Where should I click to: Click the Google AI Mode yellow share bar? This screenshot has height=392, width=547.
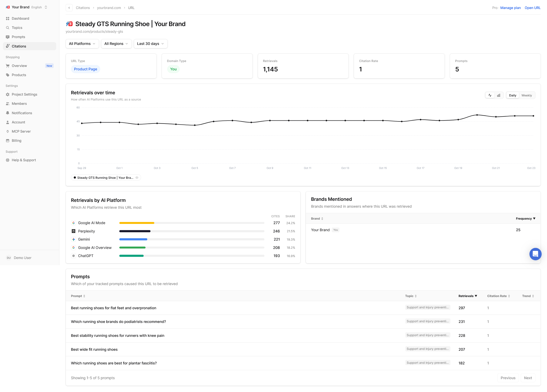pyautogui.click(x=137, y=223)
